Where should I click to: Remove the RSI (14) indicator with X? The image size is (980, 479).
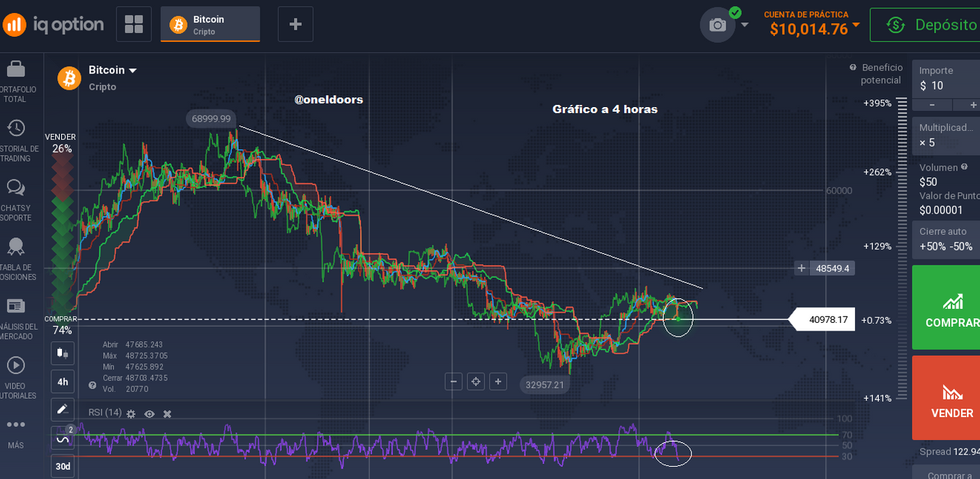(x=167, y=414)
